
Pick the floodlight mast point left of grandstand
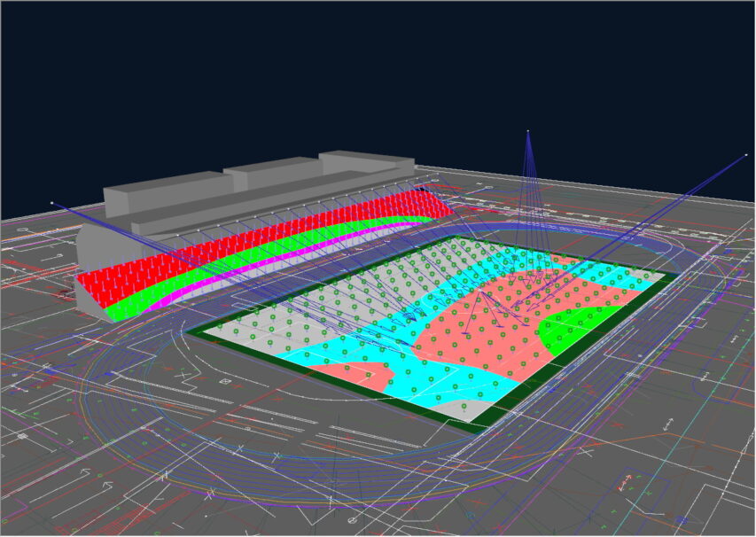coord(51,203)
